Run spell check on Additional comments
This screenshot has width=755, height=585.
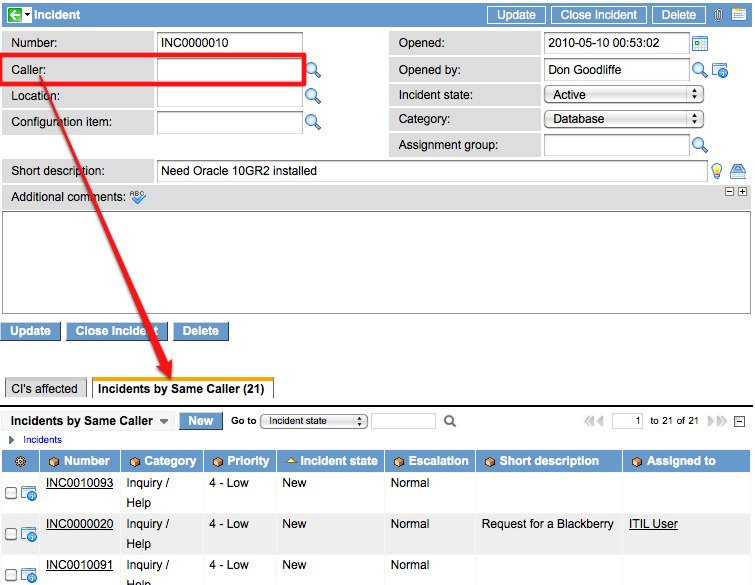138,197
